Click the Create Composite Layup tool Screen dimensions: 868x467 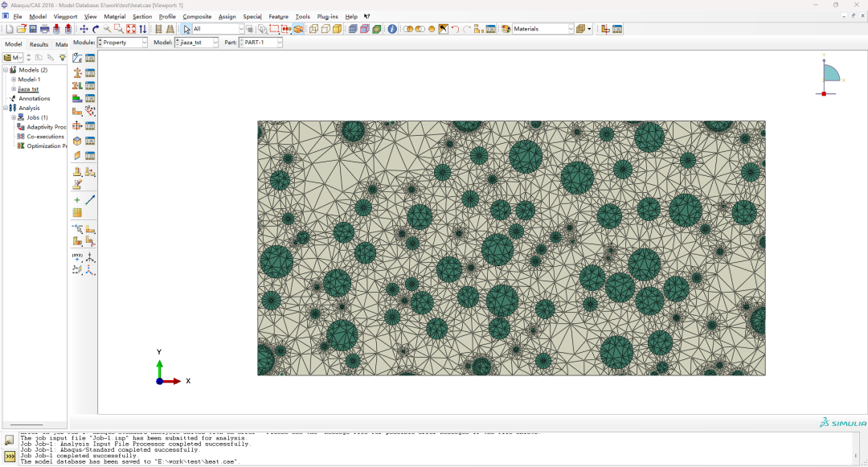tap(77, 98)
